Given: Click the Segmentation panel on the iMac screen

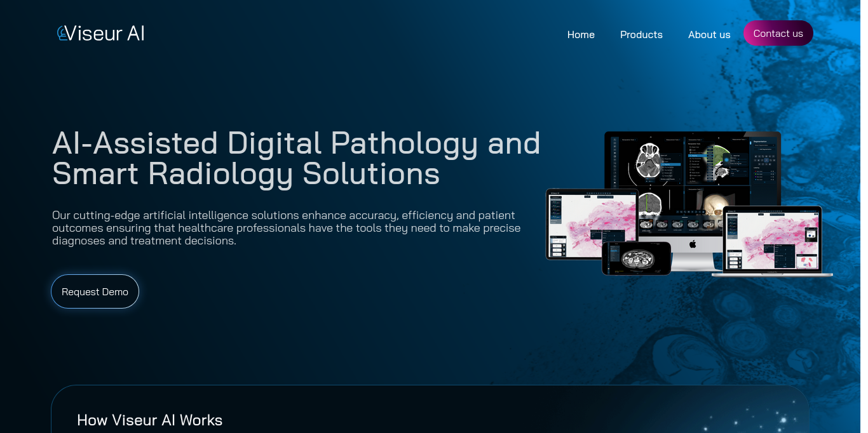Looking at the screenshot, I should 764,162.
